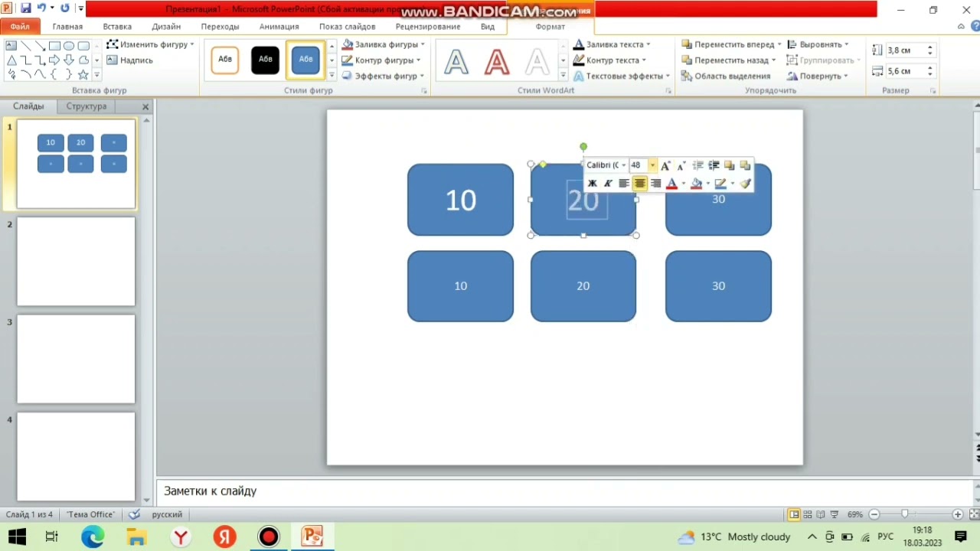Click Область выделения button

coord(726,76)
